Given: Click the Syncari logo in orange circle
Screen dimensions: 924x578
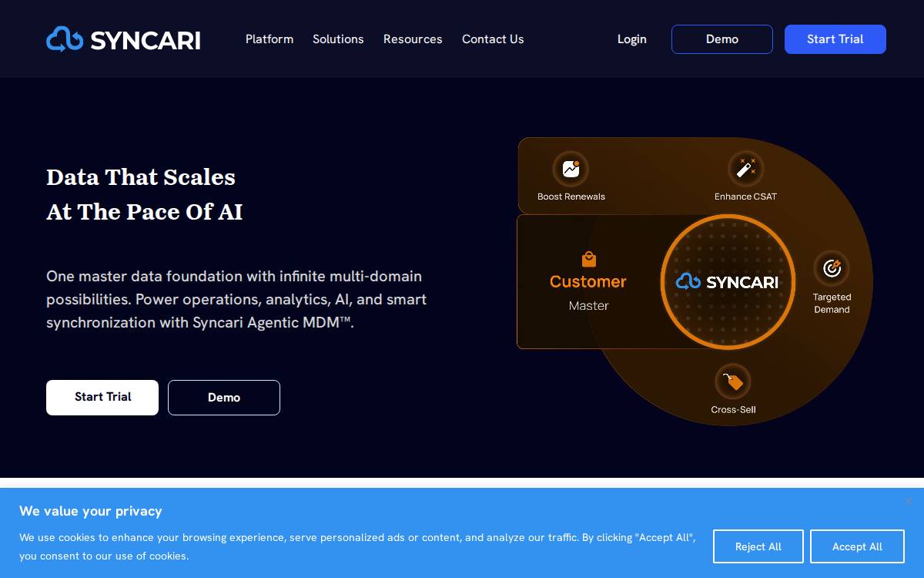Looking at the screenshot, I should pos(728,282).
